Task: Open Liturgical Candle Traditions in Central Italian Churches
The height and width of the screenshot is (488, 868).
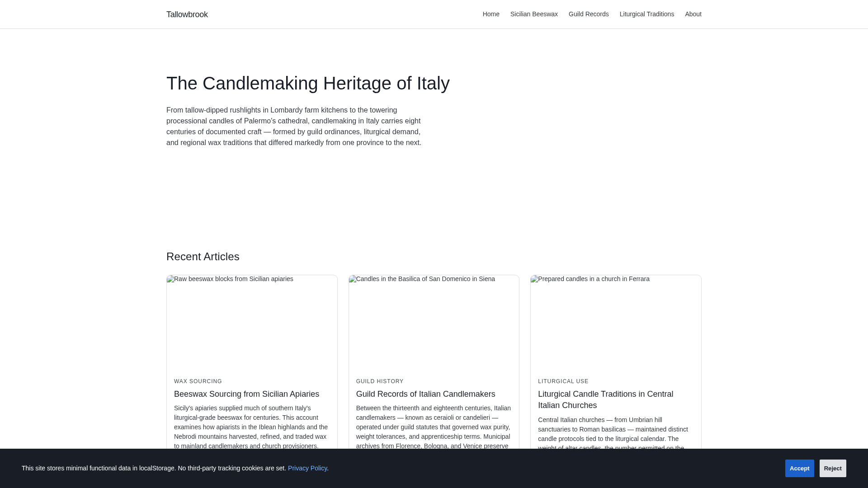Action: click(x=605, y=399)
